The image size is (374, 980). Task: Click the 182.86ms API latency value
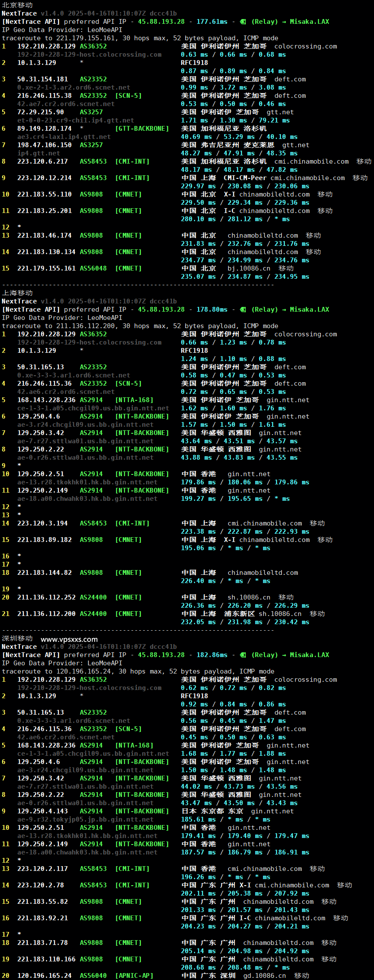click(x=212, y=655)
